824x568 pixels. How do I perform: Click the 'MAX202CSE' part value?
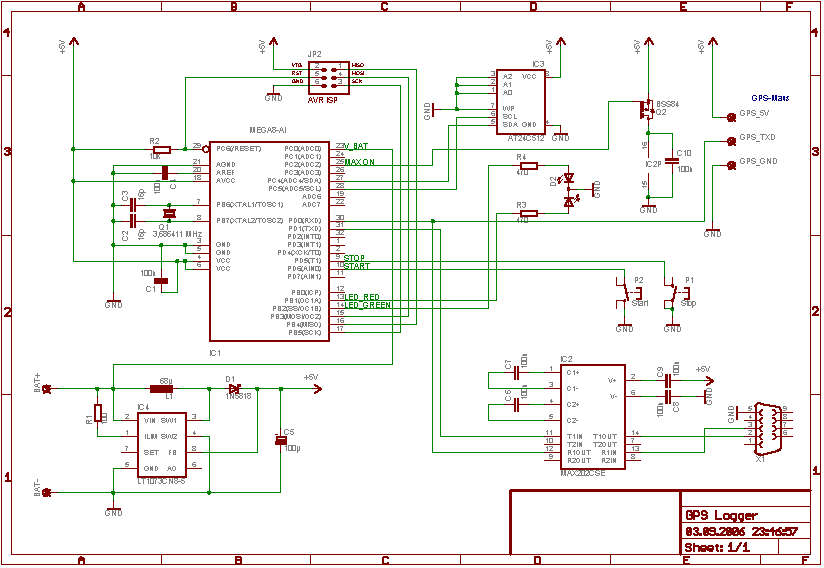[x=583, y=473]
